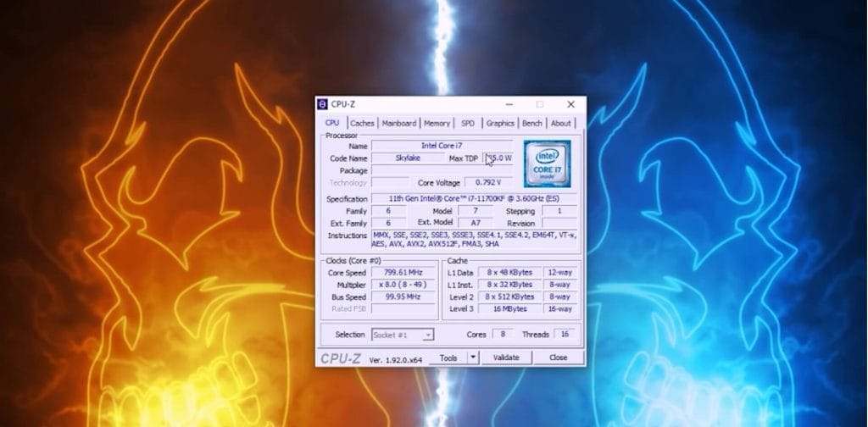The image size is (868, 427).
Task: Switch to the Caches tab
Action: coord(362,124)
